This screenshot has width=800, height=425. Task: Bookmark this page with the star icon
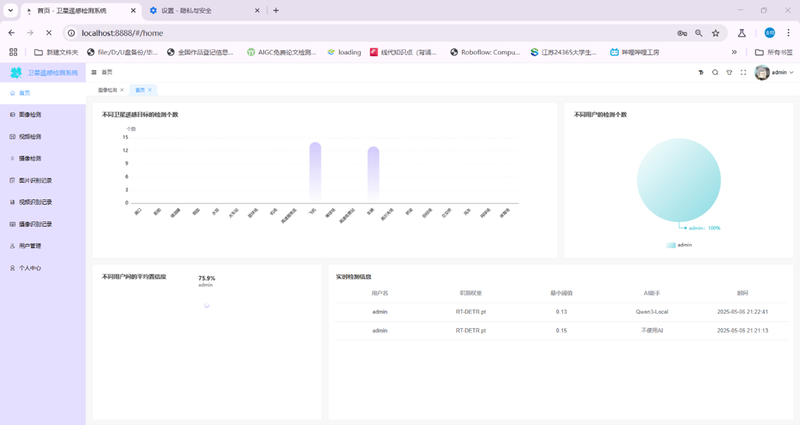pyautogui.click(x=716, y=33)
